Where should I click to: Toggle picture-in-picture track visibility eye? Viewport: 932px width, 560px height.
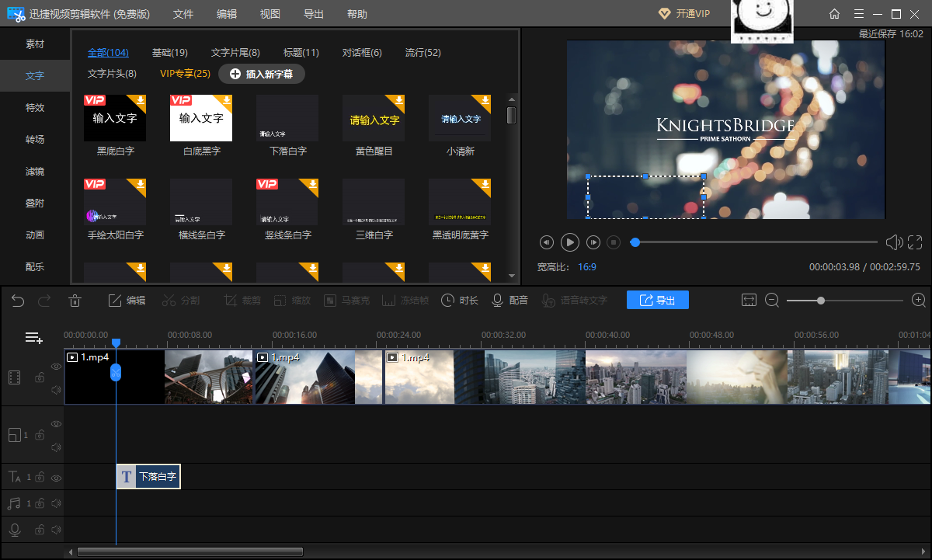(x=56, y=424)
